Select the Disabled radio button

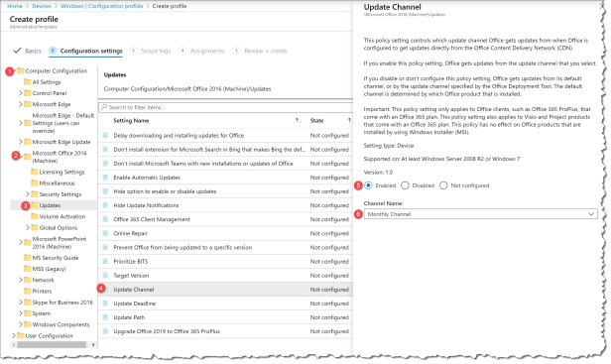coord(405,185)
